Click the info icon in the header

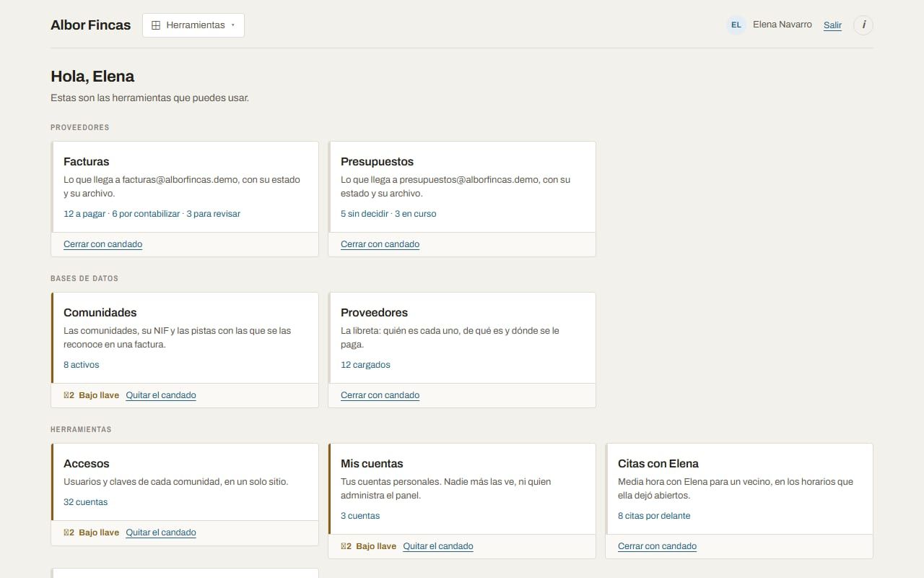pos(863,25)
